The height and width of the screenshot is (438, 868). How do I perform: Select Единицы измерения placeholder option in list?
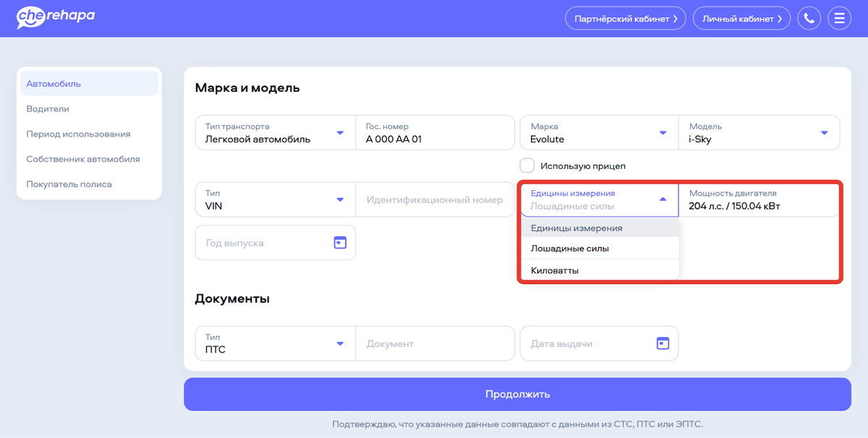pos(600,228)
